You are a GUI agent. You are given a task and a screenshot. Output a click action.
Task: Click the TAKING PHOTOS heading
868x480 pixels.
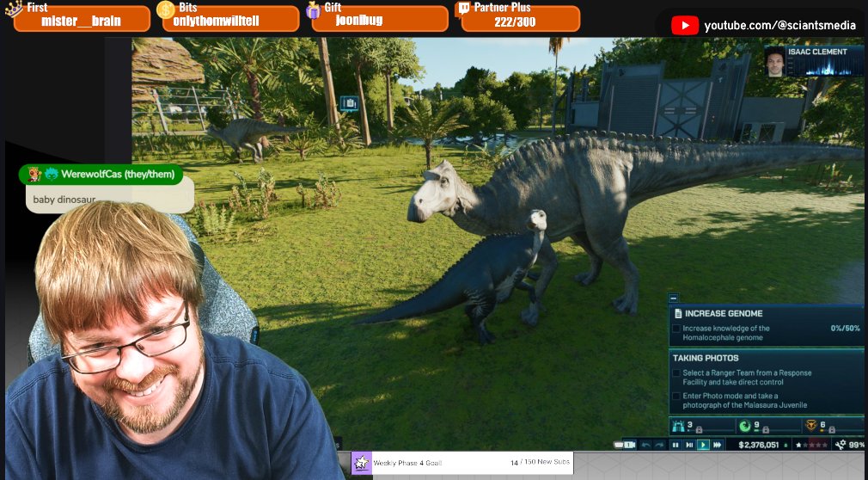coord(706,358)
